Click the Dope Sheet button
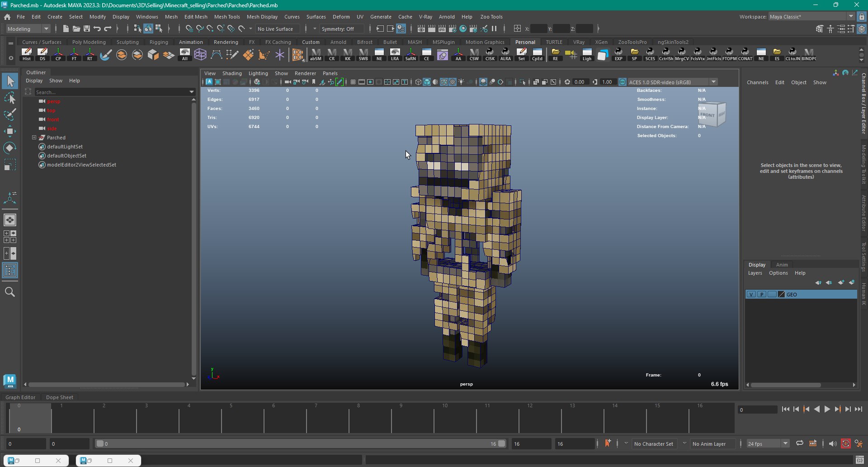 click(59, 397)
